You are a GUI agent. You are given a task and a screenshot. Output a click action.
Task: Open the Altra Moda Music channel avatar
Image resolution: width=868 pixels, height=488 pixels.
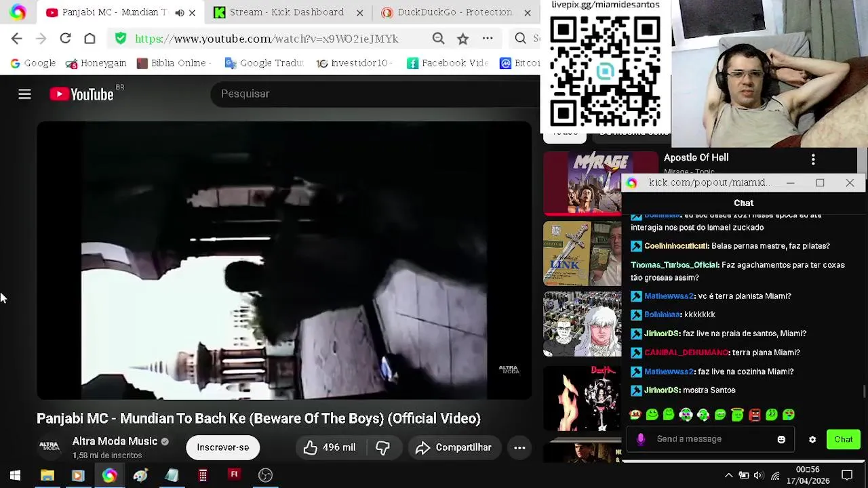[50, 447]
